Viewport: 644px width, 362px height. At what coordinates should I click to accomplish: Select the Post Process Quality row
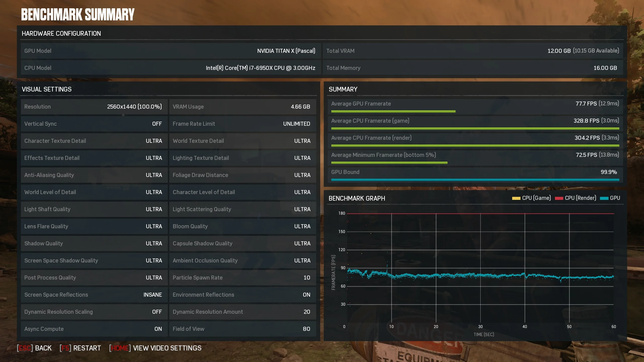[94, 278]
